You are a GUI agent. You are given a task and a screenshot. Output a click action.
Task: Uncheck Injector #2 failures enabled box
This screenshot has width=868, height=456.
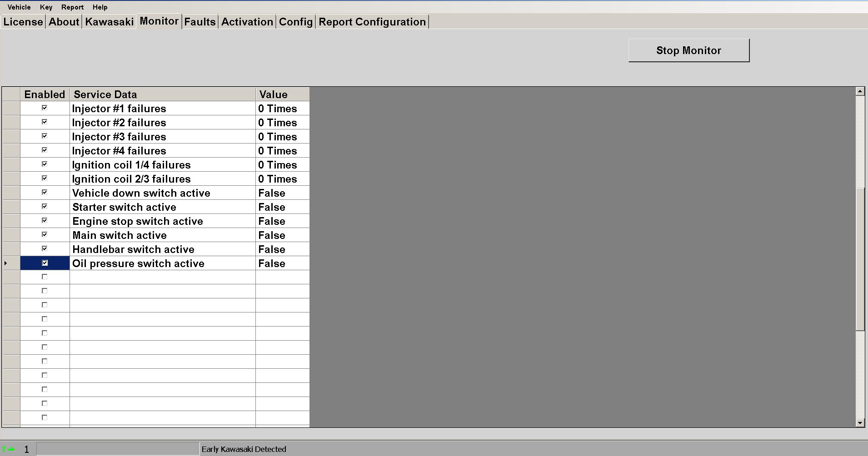(x=45, y=122)
